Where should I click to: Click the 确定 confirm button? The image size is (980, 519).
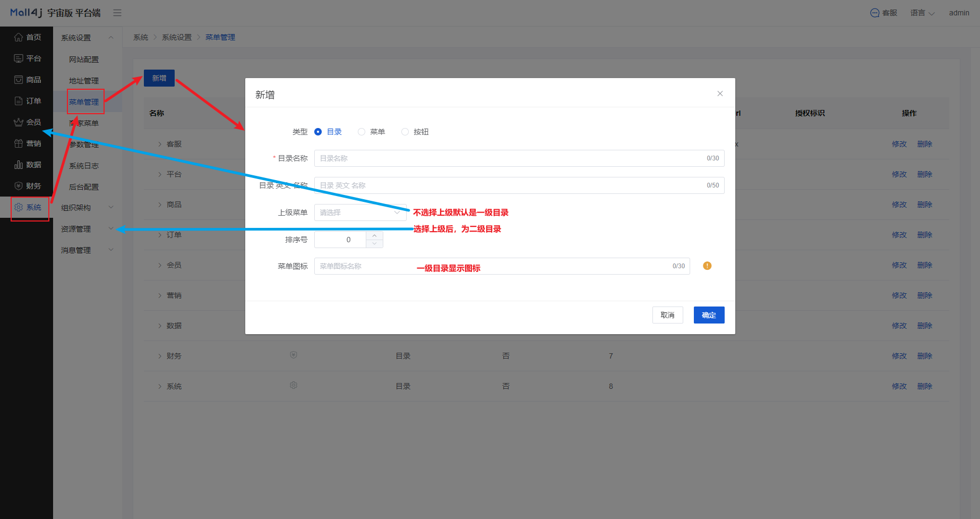(709, 315)
